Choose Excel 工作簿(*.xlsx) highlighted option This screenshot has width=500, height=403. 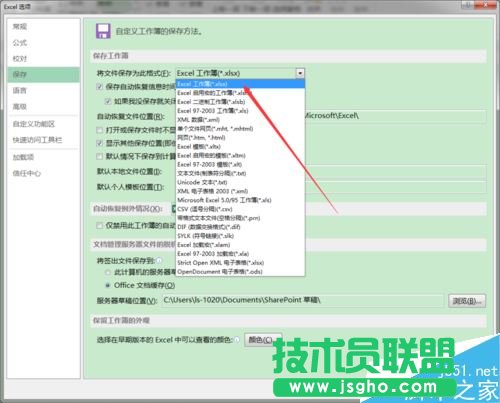pos(240,84)
